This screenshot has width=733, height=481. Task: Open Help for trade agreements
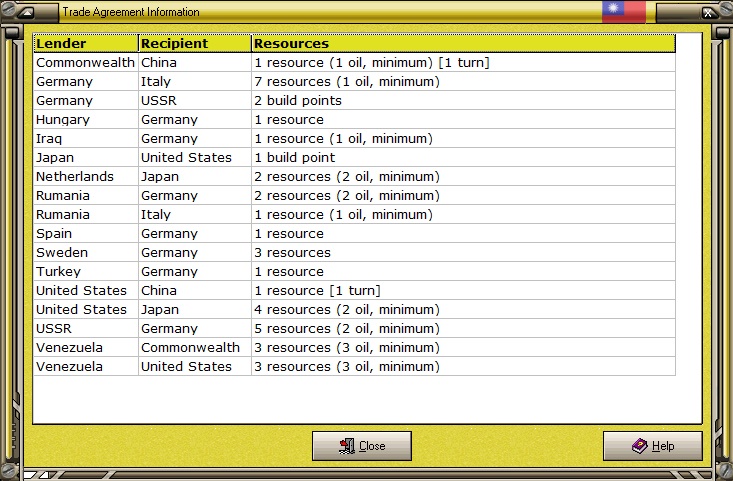click(653, 446)
